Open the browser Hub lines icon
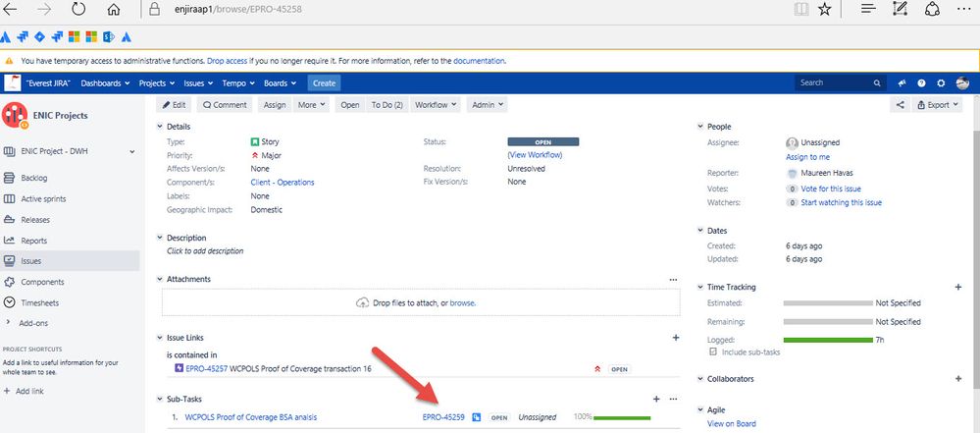This screenshot has width=980, height=433. coord(867,9)
